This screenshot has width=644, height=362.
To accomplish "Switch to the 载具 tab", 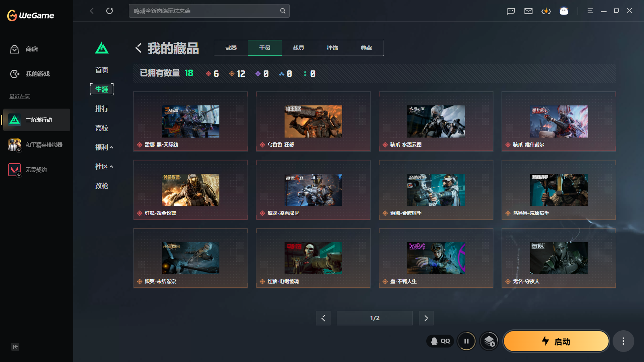I will (x=299, y=48).
